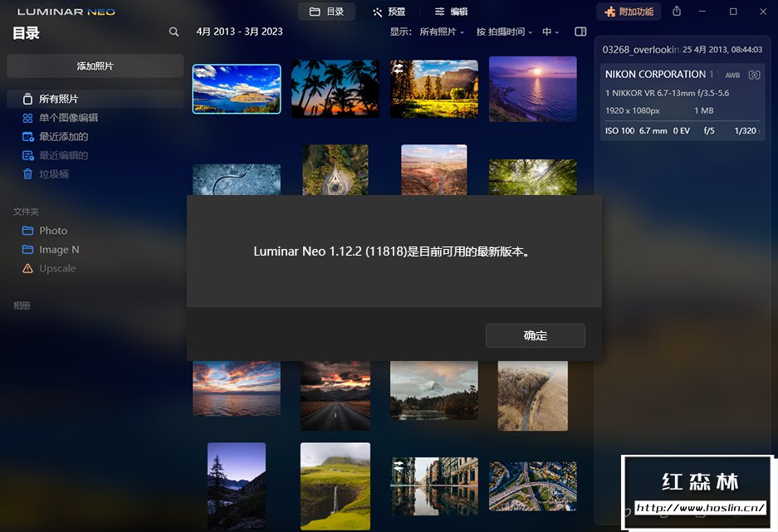This screenshot has height=532, width=778.
Task: Select the aerial forest roundabout thumbnail
Action: coord(335,169)
